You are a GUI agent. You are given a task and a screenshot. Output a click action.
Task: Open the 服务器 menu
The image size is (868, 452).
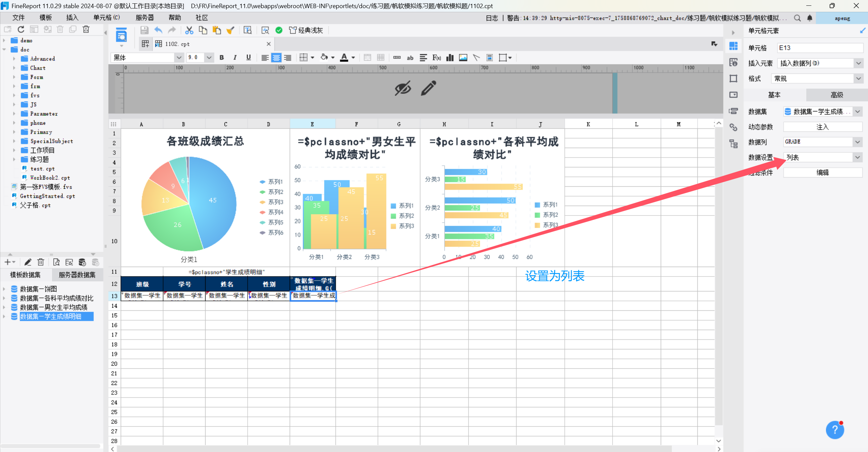tap(144, 18)
